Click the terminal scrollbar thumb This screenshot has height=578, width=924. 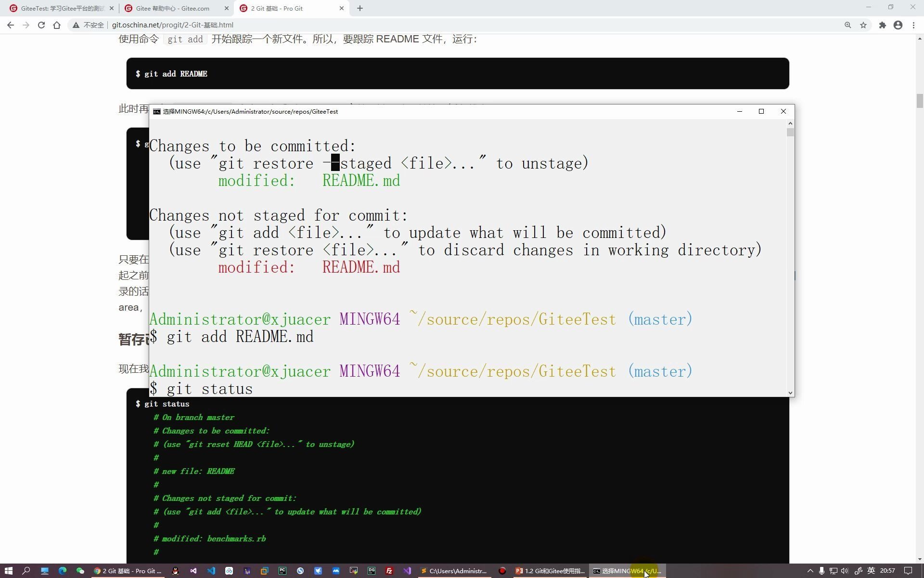pyautogui.click(x=790, y=132)
